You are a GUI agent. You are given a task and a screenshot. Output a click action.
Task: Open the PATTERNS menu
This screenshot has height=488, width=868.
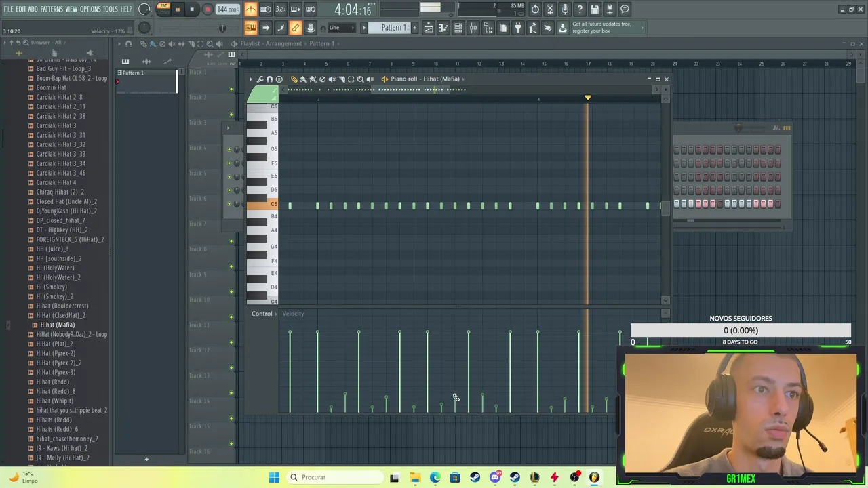[52, 9]
